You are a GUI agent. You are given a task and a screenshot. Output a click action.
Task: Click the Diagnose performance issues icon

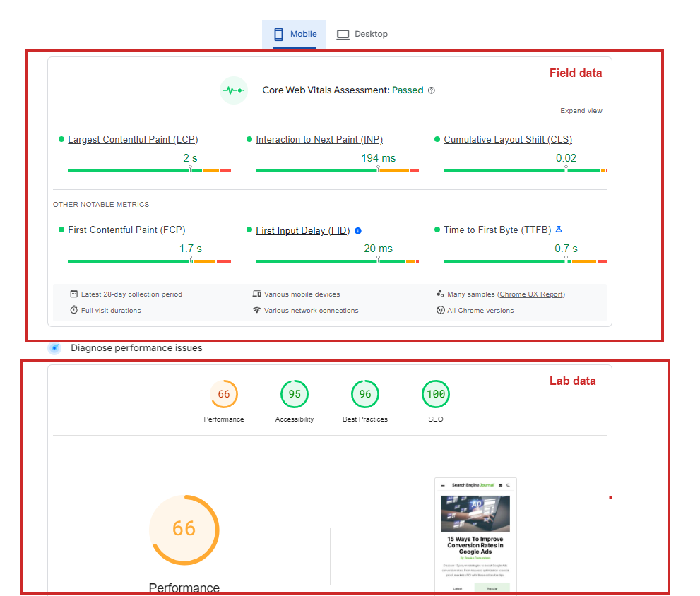click(x=54, y=347)
